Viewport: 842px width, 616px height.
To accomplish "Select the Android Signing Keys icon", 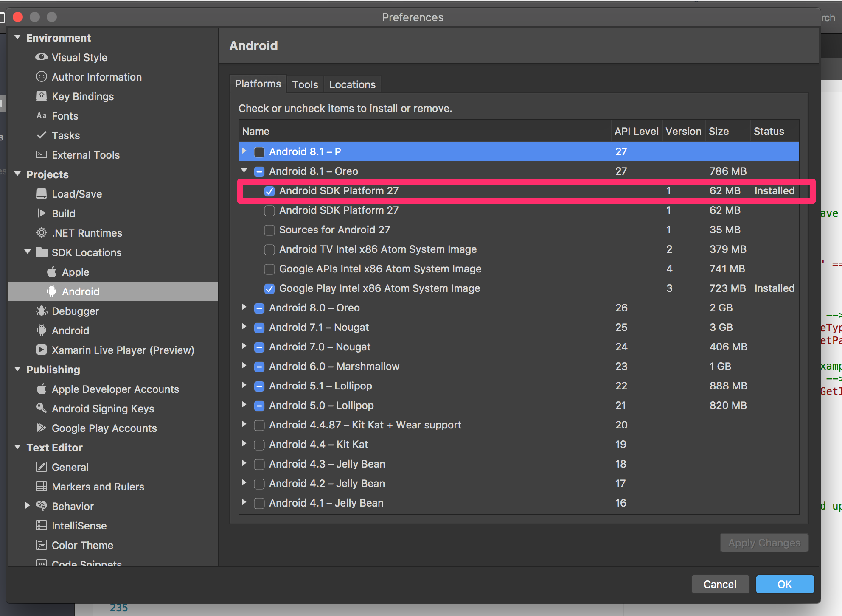I will [42, 409].
